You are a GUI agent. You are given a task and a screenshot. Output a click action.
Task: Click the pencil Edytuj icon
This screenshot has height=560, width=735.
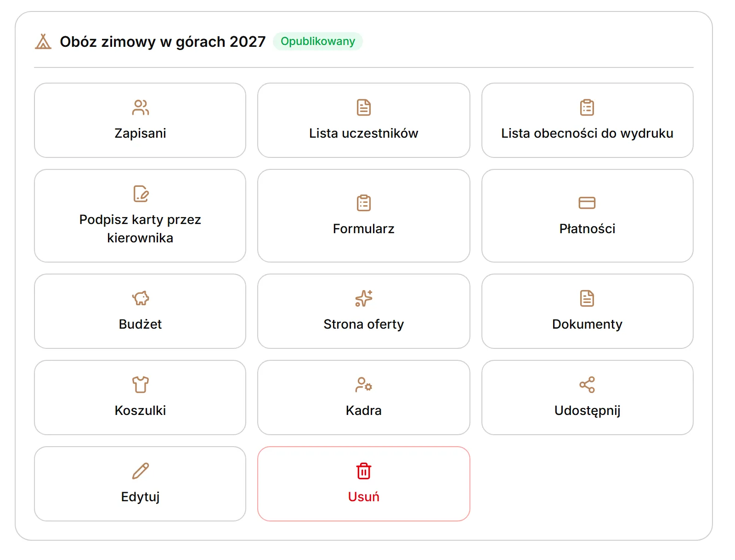(141, 471)
